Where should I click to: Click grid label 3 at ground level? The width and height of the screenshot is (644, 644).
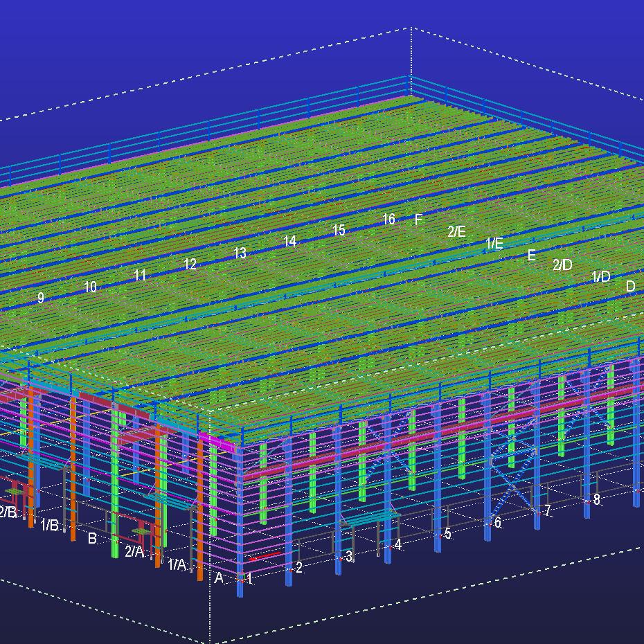coord(349,556)
